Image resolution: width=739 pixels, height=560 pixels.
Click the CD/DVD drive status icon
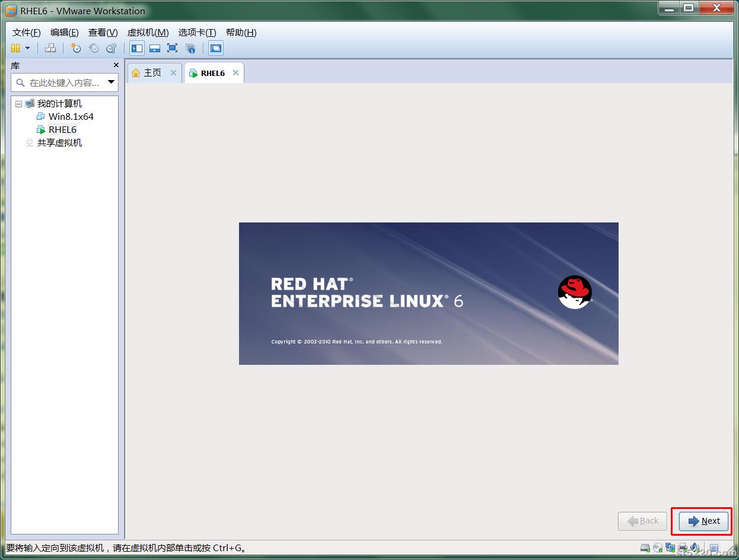point(658,548)
